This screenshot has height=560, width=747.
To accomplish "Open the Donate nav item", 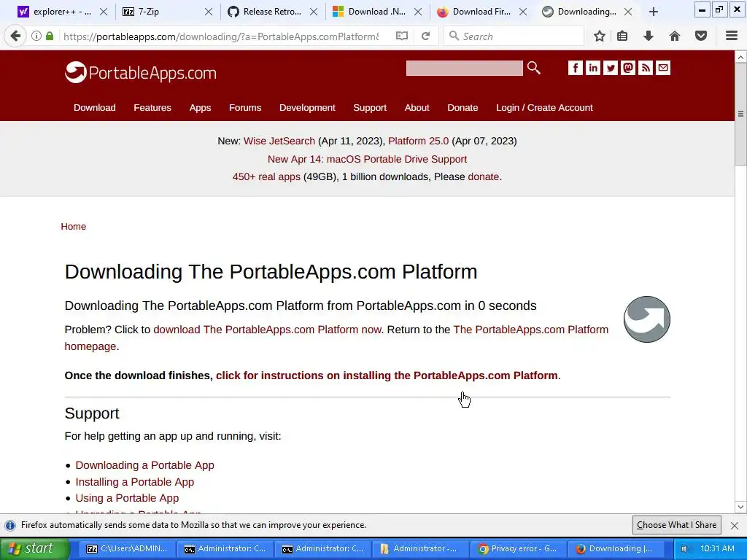I will pos(462,108).
